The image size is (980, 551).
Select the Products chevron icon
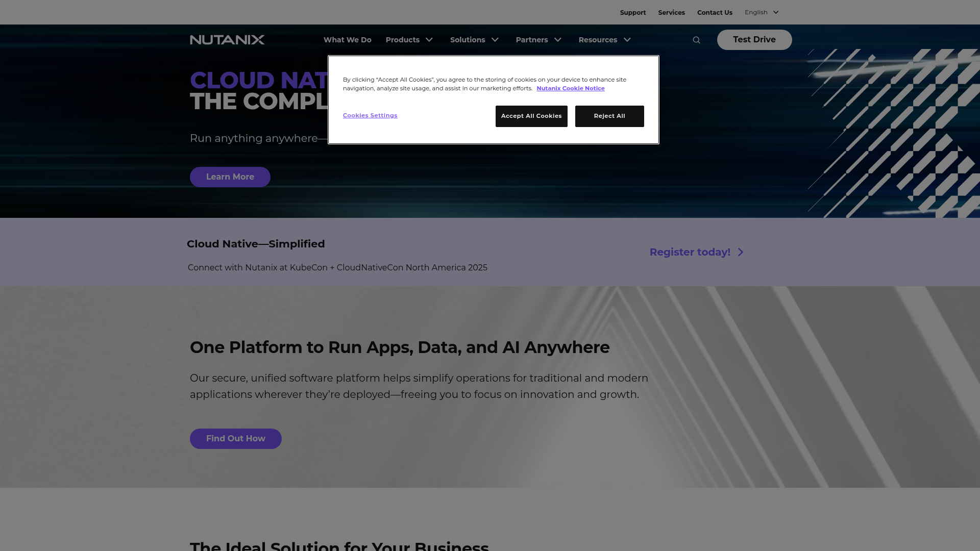click(x=429, y=40)
